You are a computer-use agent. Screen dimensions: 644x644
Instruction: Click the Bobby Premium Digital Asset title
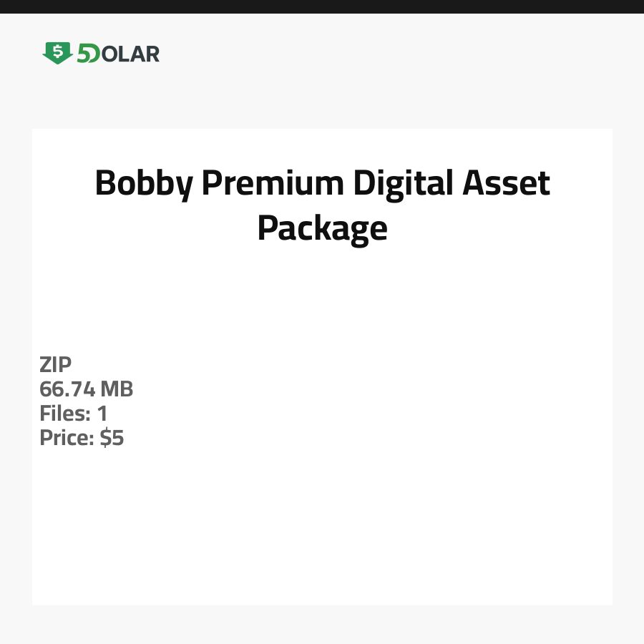[322, 183]
